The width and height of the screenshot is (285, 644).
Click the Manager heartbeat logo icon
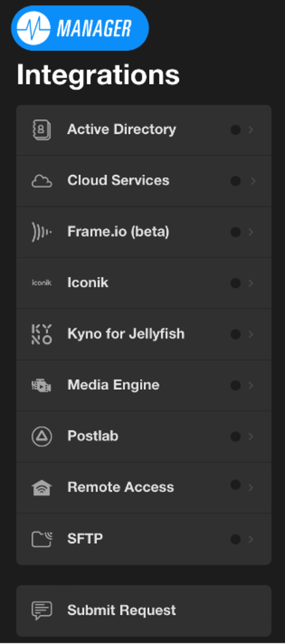pos(33,28)
